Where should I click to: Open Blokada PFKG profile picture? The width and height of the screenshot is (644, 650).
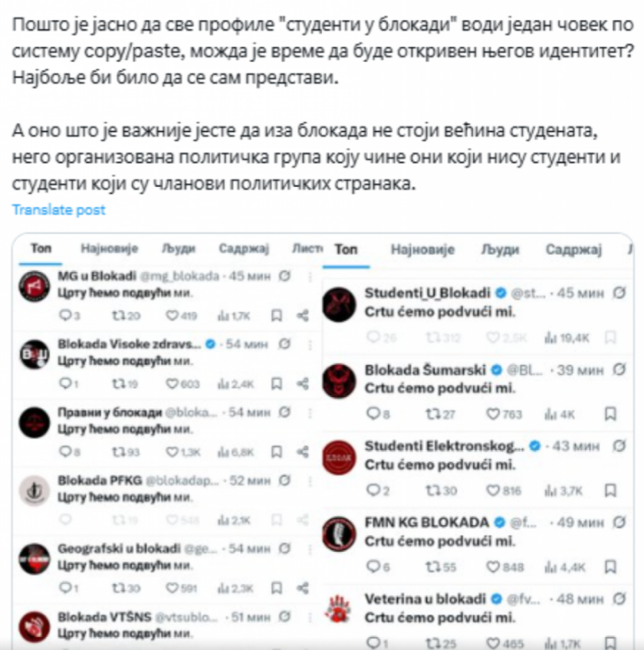pos(35,491)
